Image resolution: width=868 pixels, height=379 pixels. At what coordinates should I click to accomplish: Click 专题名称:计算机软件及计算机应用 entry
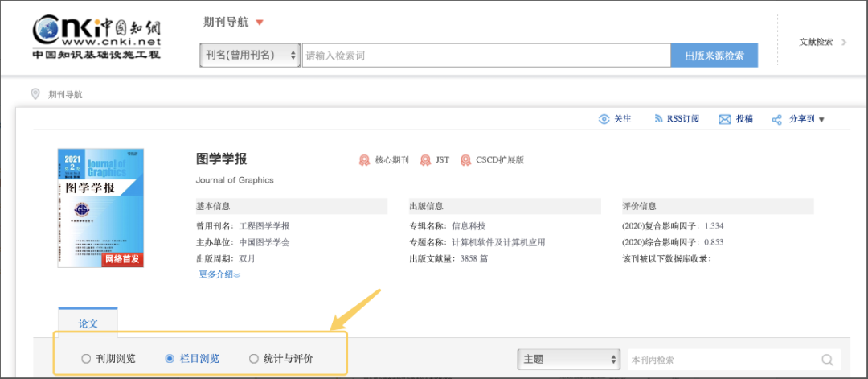[477, 242]
